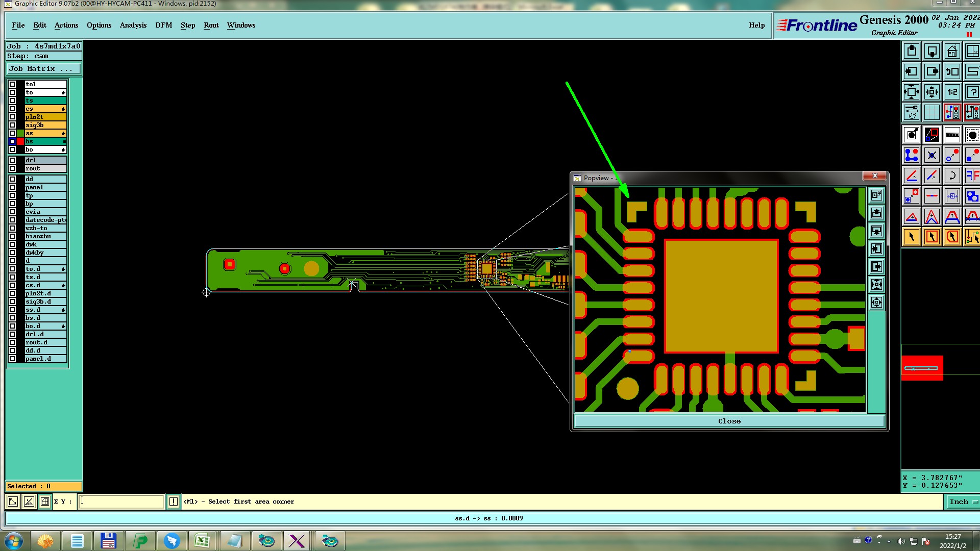Image resolution: width=980 pixels, height=551 pixels.
Task: Select the arrow pointer select tool
Action: [912, 237]
